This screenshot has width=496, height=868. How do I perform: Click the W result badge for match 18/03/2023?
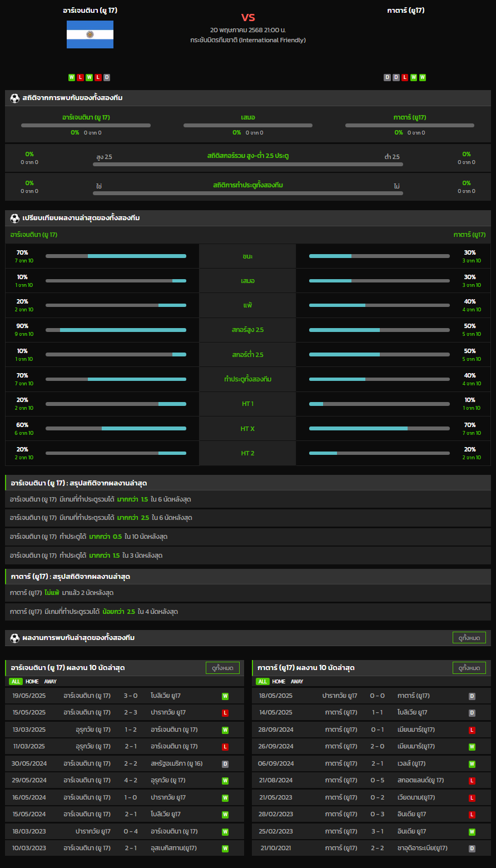(x=225, y=832)
